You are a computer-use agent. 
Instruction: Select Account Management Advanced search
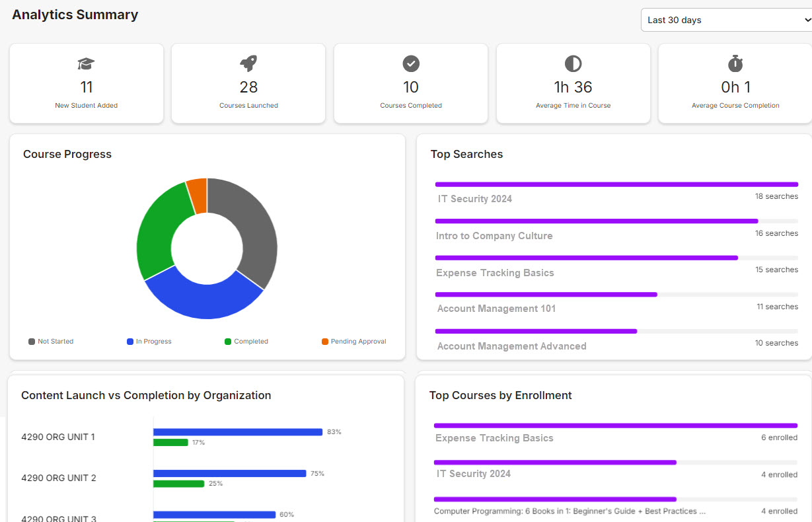pyautogui.click(x=511, y=346)
